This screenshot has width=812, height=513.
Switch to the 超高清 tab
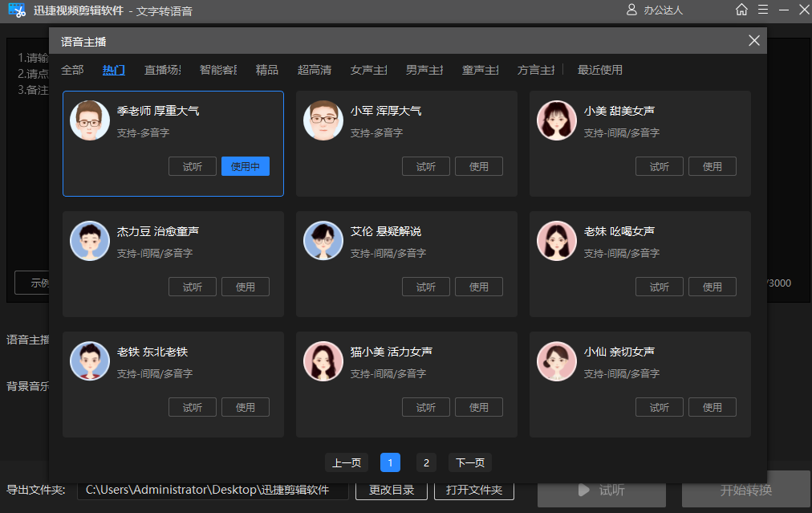click(x=315, y=70)
